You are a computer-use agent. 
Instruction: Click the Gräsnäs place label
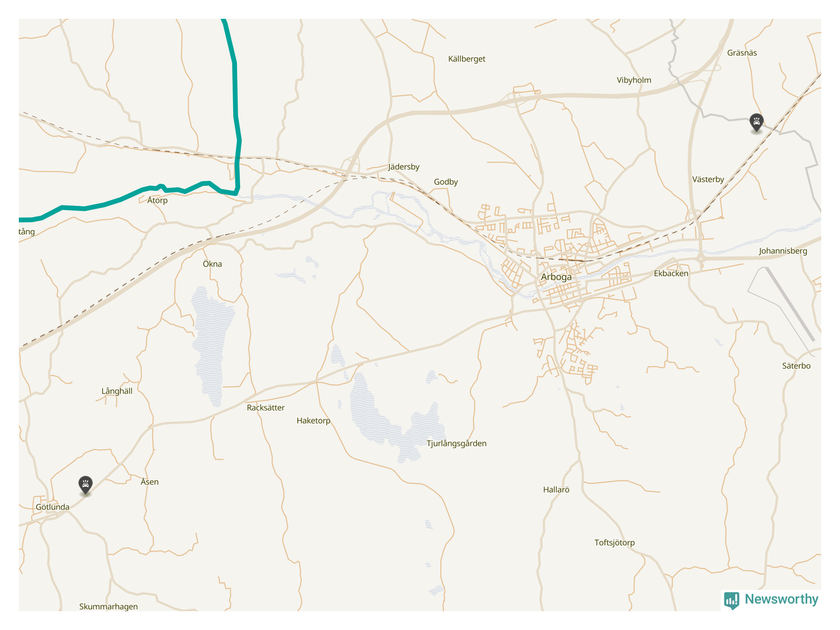742,53
